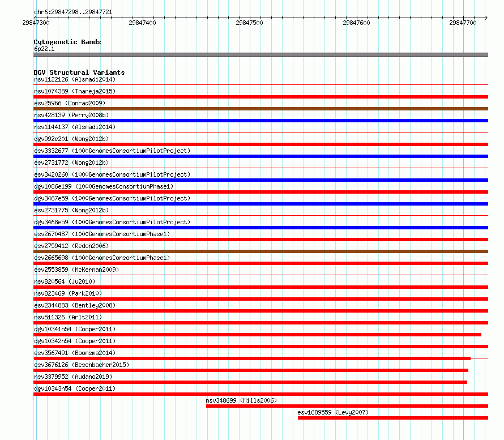The image size is (504, 440).
Task: Click the dgv10343n54 (Cooper2011) label
Action: tap(75, 388)
